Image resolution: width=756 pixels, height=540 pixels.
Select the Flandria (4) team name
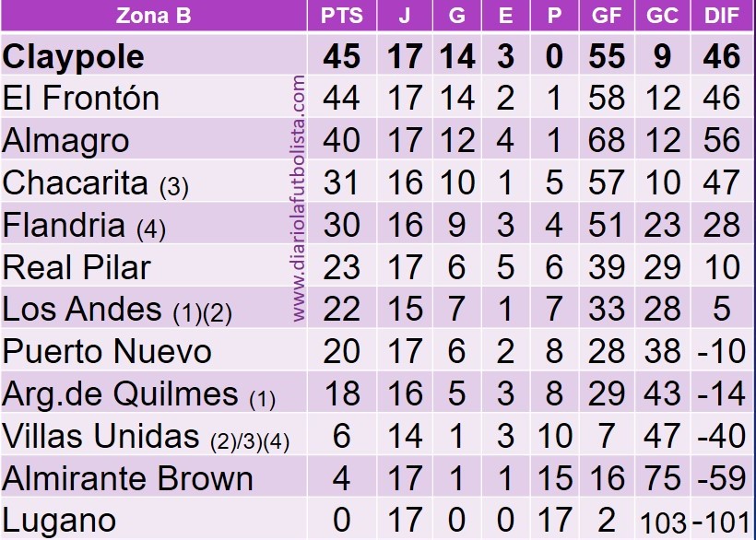click(84, 226)
